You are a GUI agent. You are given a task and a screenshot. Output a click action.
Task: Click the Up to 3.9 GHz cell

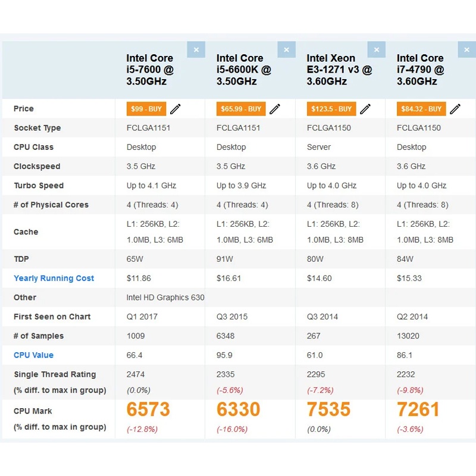tap(241, 186)
